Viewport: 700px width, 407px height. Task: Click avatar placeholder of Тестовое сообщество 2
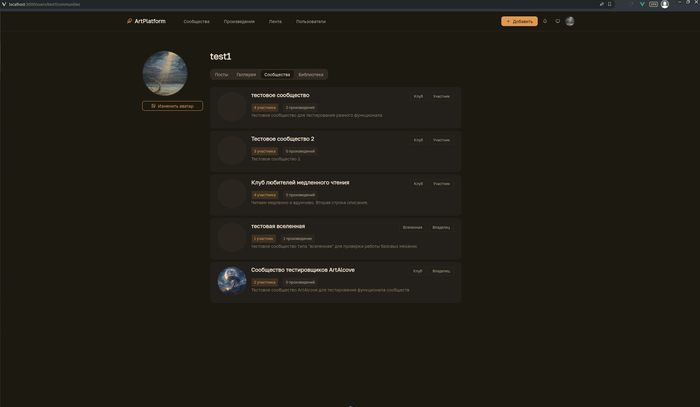(x=232, y=150)
